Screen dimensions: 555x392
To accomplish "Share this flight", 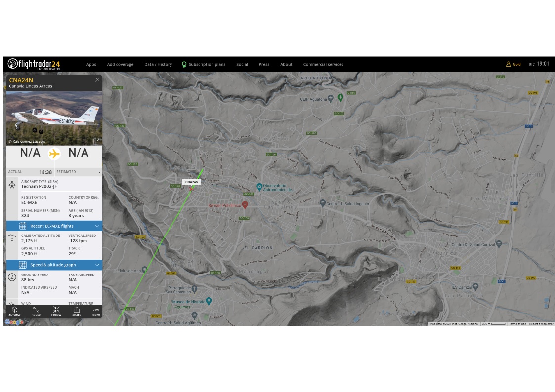I will (77, 311).
